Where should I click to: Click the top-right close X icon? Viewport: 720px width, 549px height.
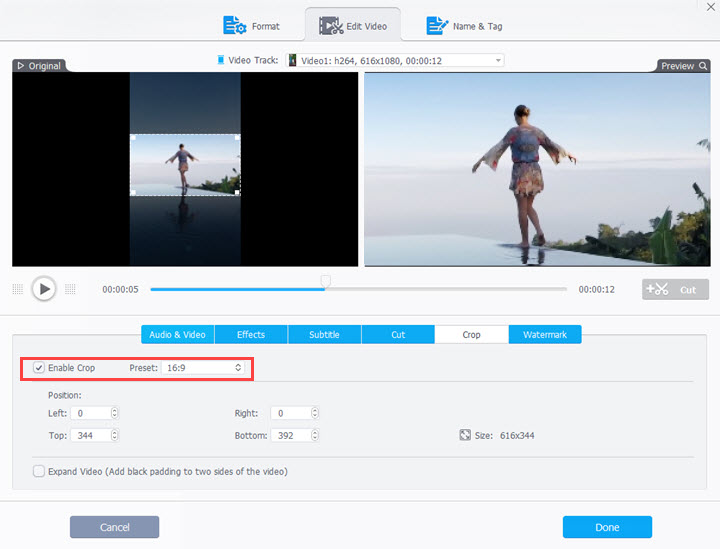point(709,6)
